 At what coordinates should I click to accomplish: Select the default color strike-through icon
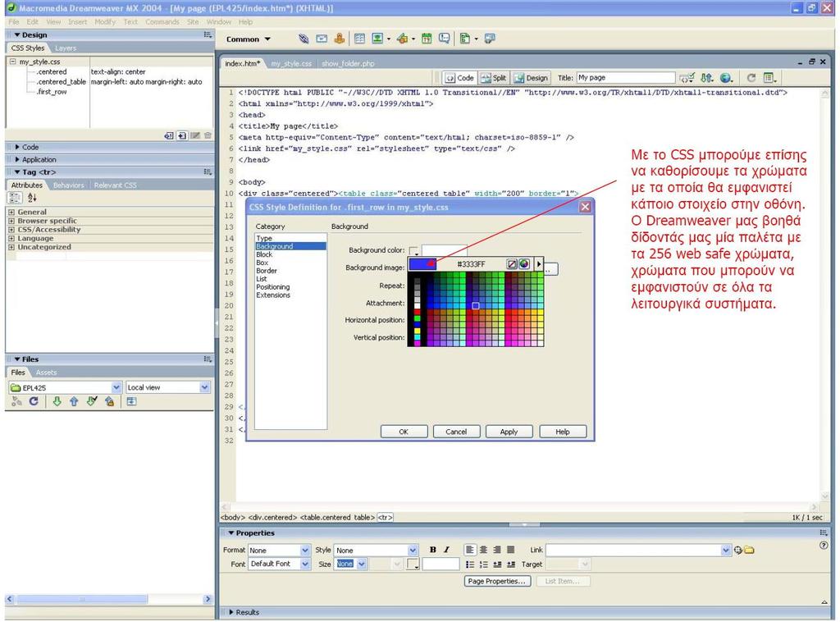(512, 264)
